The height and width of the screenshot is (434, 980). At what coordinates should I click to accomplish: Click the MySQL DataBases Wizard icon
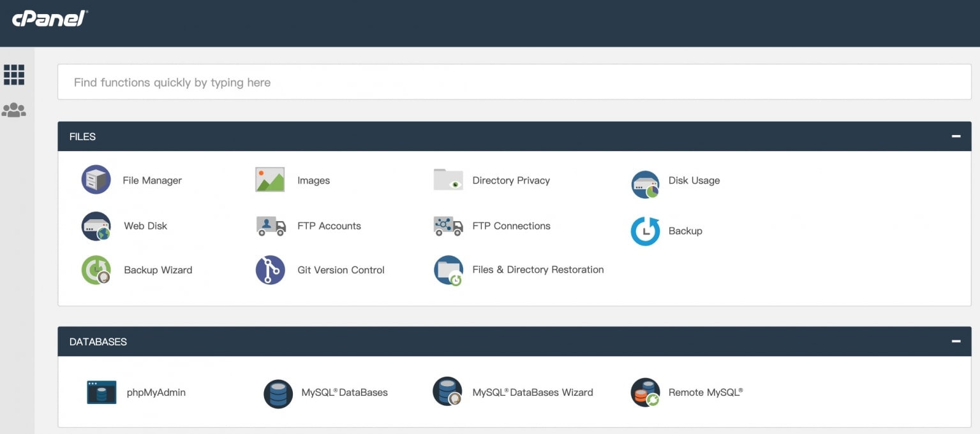[x=447, y=392]
